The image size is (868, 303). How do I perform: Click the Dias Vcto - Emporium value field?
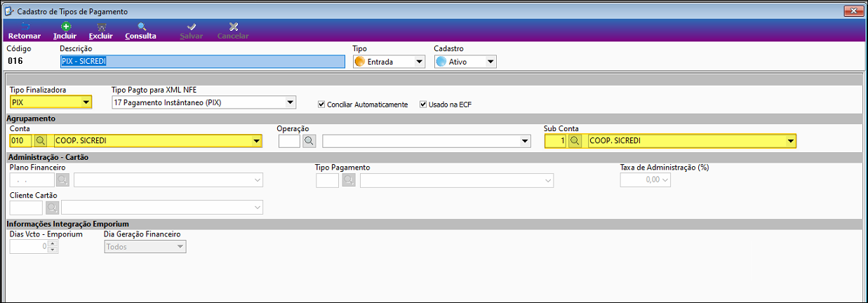[x=29, y=246]
